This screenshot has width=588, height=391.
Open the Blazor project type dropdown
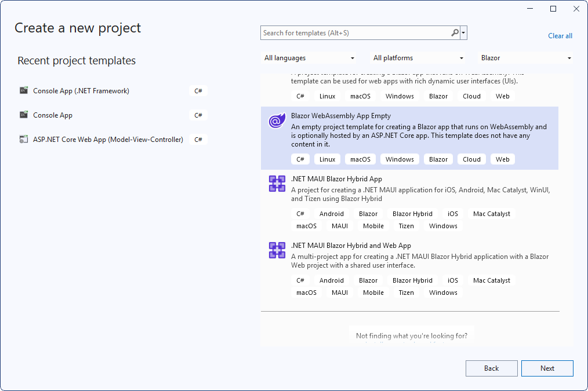(x=525, y=58)
